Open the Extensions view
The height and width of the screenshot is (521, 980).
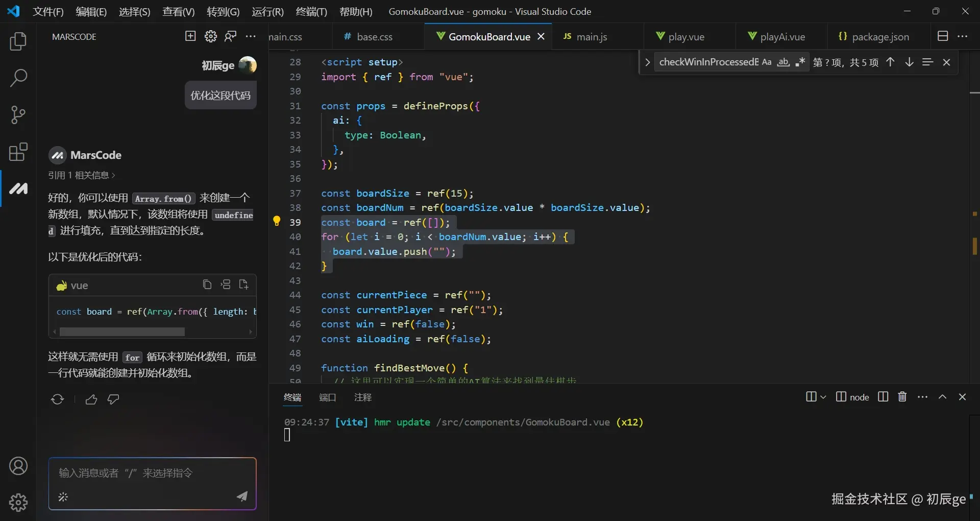pos(18,152)
